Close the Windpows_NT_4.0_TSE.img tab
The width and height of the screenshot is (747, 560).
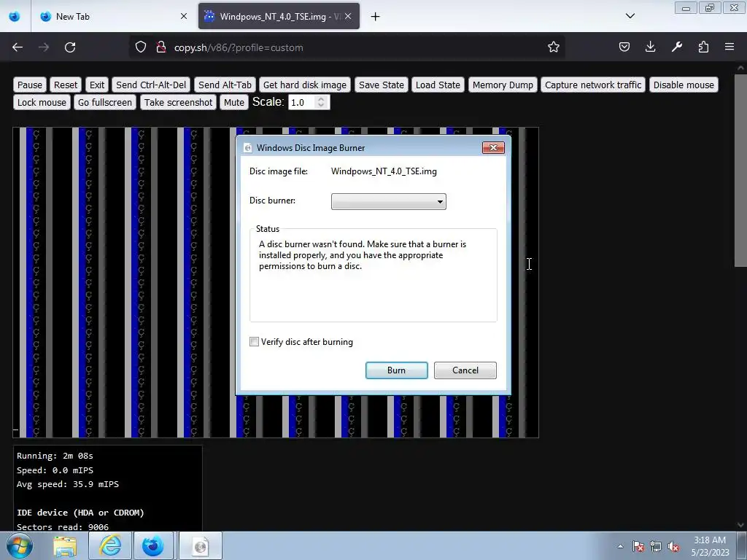tap(348, 16)
